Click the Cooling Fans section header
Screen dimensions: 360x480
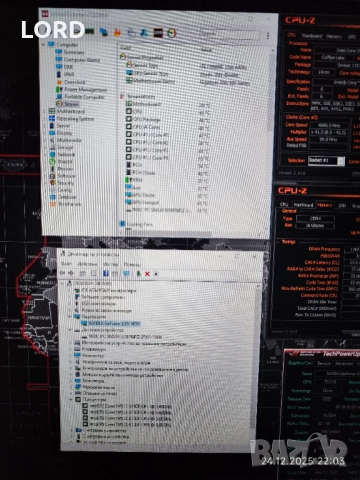tap(139, 224)
